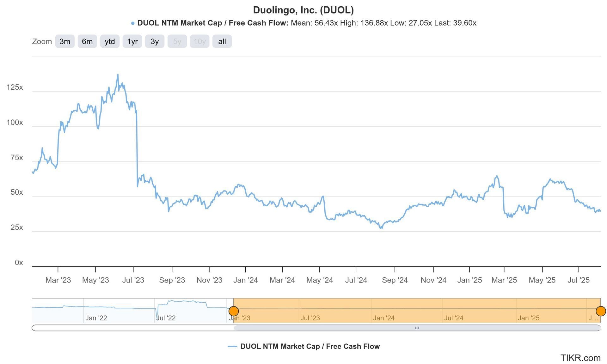Image resolution: width=607 pixels, height=364 pixels.
Task: Switch zoom range to ytd
Action: [110, 41]
